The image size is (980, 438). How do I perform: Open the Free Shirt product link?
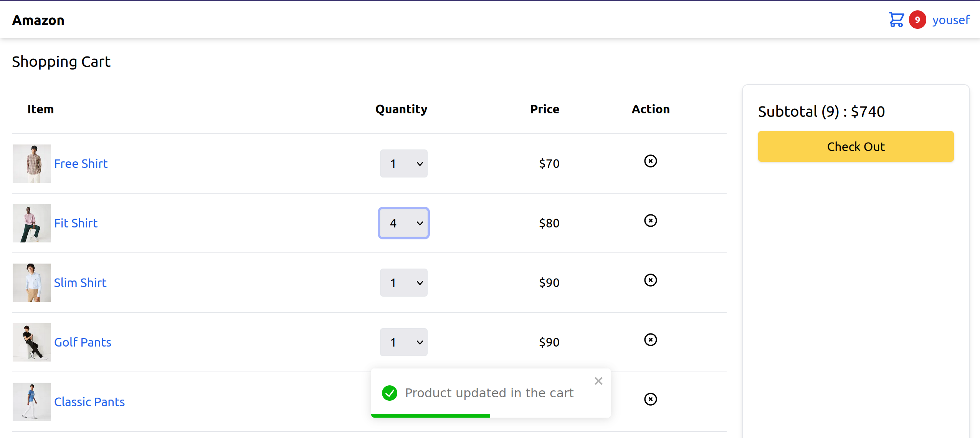point(81,164)
